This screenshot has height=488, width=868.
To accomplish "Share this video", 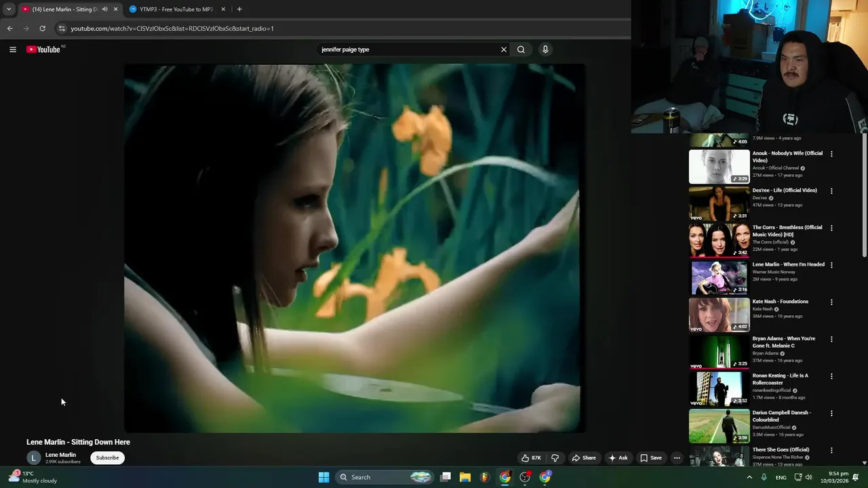I will 584,458.
